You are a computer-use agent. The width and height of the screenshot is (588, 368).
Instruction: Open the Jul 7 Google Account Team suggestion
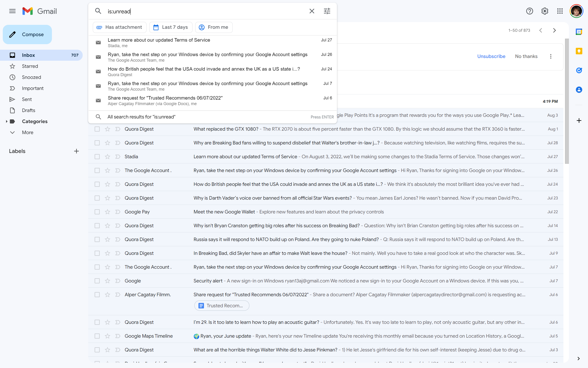click(212, 86)
